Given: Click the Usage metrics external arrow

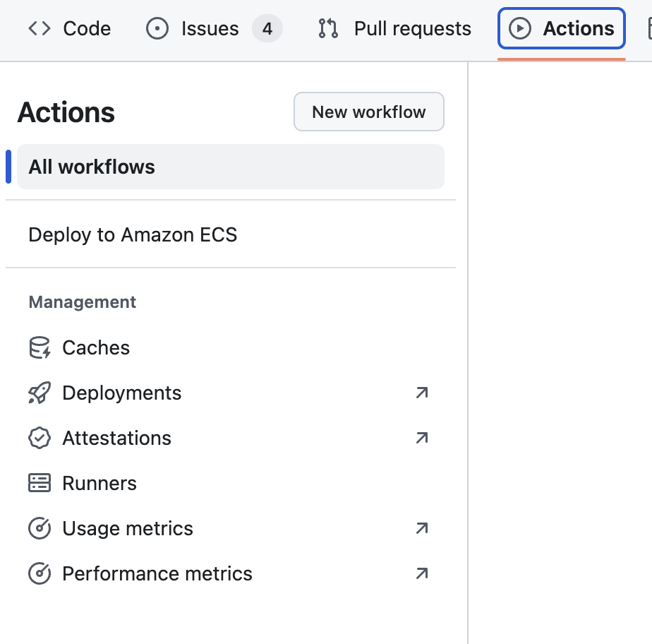Looking at the screenshot, I should tap(422, 528).
